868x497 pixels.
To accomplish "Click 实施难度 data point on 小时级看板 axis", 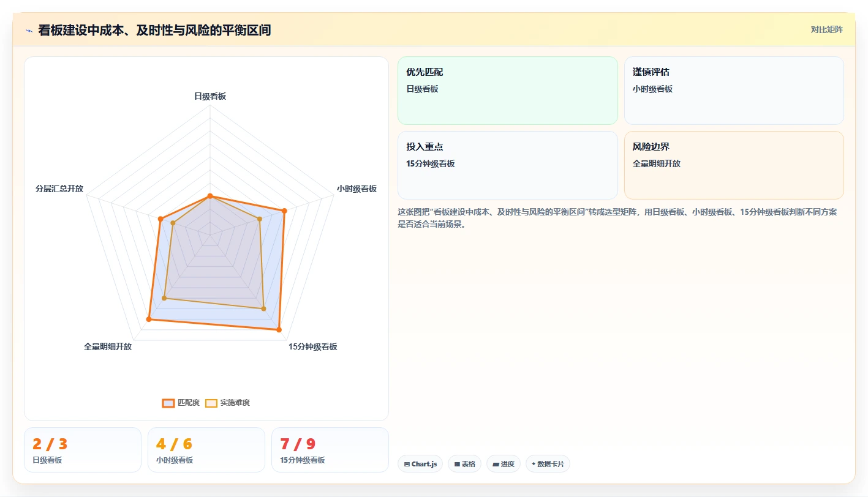I will (260, 219).
